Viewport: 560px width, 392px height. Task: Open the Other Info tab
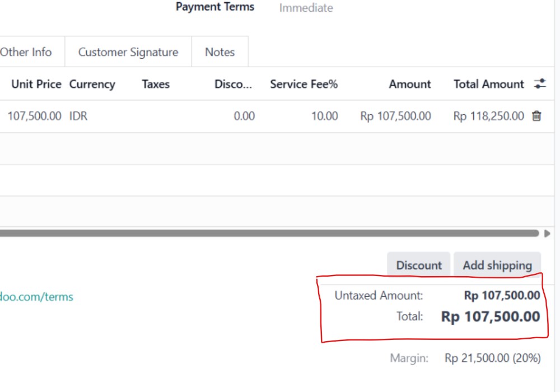(26, 52)
